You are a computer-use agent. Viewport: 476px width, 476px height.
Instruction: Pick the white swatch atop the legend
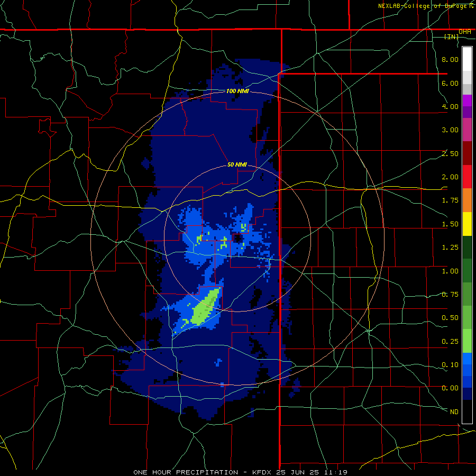(467, 59)
